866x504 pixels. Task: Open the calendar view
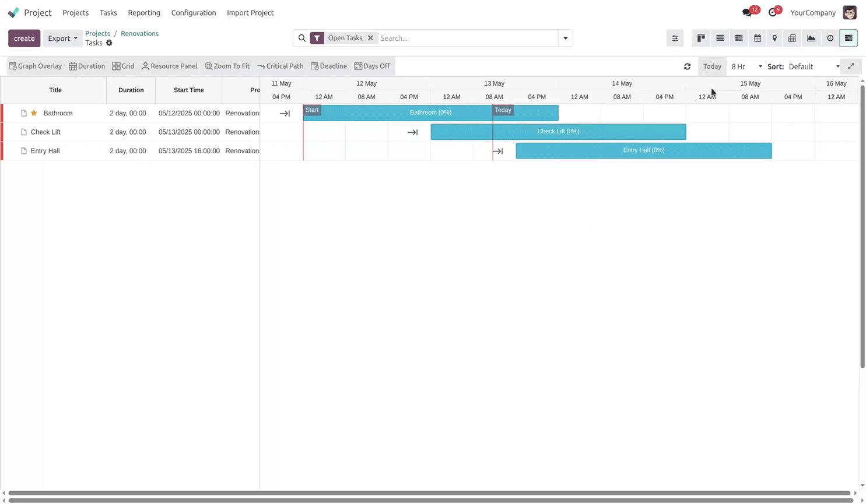click(x=757, y=38)
